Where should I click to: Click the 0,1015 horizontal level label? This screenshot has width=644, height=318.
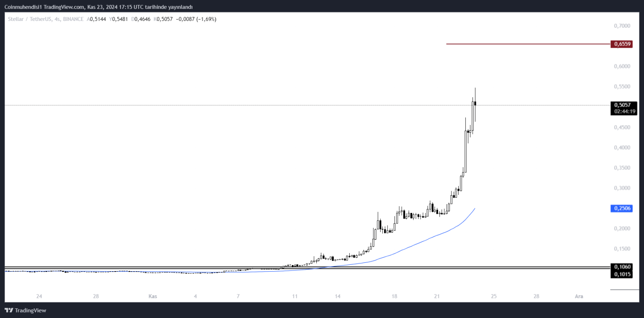pyautogui.click(x=623, y=274)
